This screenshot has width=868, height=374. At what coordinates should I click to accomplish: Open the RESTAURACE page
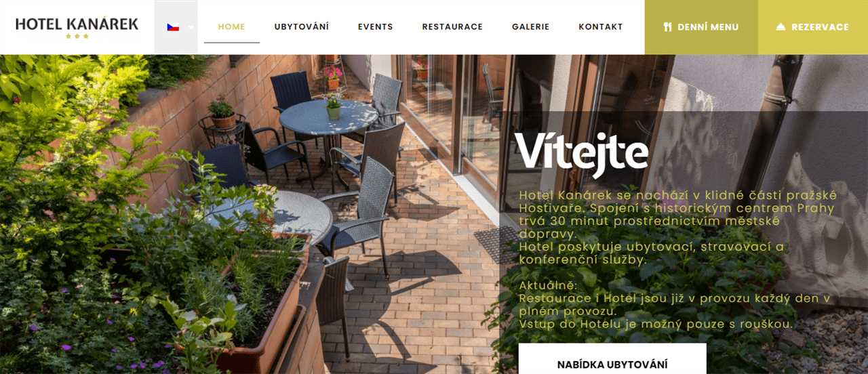pos(452,27)
